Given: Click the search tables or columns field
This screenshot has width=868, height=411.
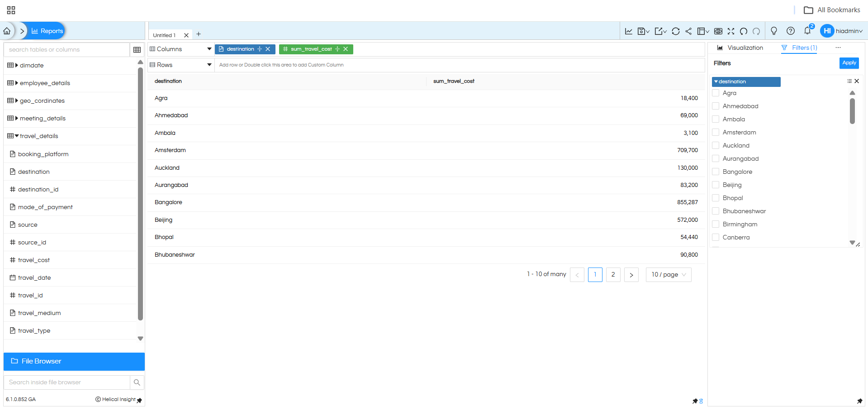Looking at the screenshot, I should [x=67, y=50].
